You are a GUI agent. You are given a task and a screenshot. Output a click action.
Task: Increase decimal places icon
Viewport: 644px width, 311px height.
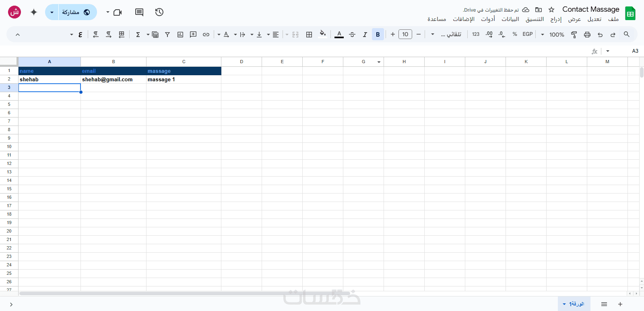pyautogui.click(x=489, y=35)
